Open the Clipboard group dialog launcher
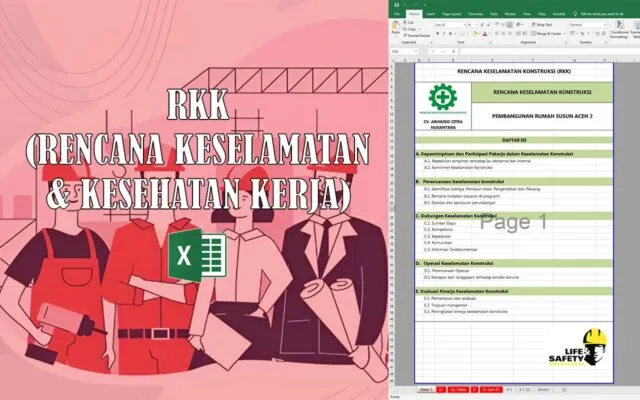The width and height of the screenshot is (640, 400). 431,42
